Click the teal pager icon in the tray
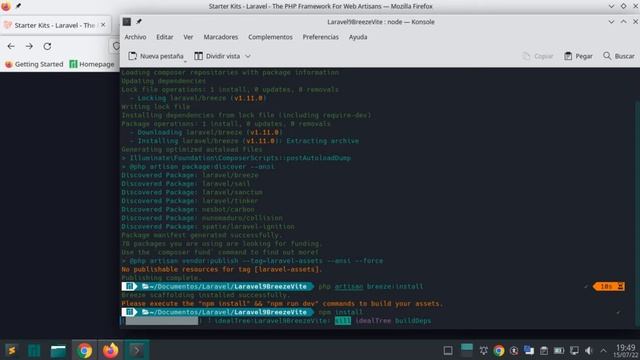This screenshot has width=640, height=360. [x=467, y=350]
